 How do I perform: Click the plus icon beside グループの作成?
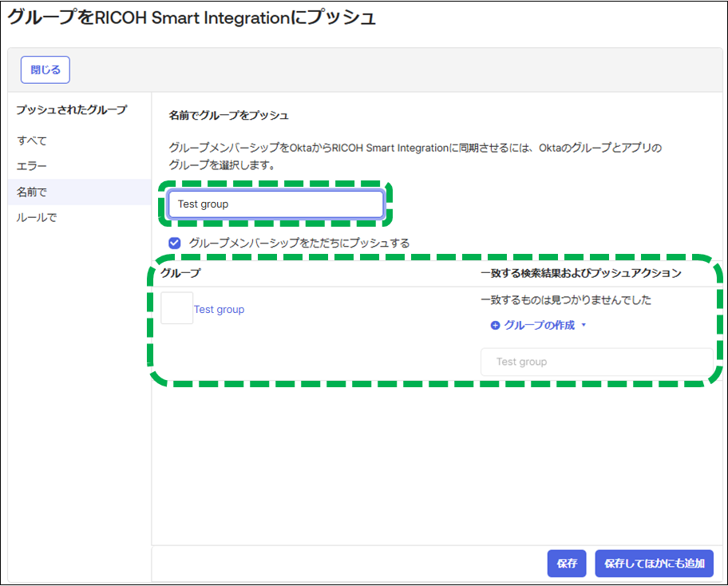point(495,326)
